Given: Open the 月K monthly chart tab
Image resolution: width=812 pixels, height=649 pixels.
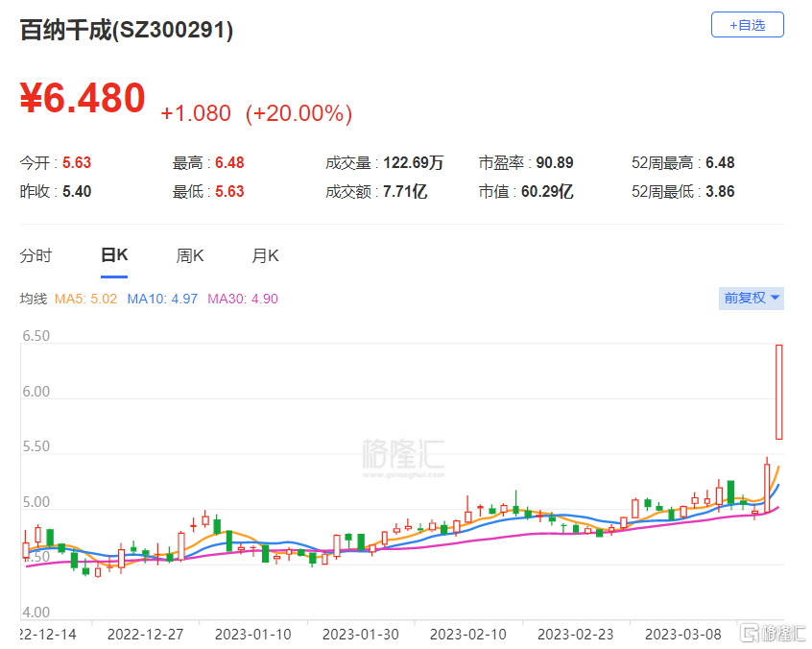Looking at the screenshot, I should pos(265,256).
